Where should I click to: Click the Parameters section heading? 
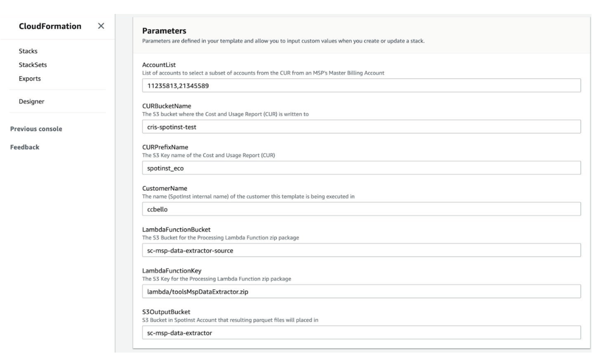(x=164, y=31)
